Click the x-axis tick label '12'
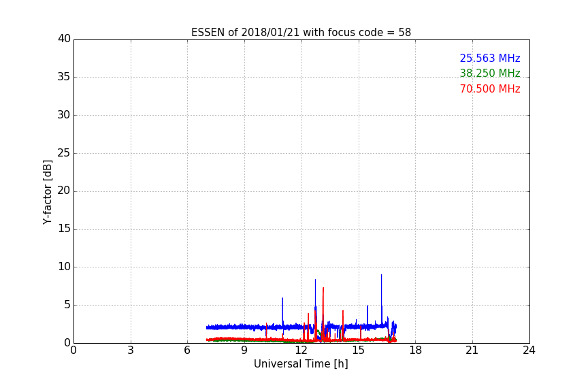Screen dimensions: 588x392 (x=301, y=350)
